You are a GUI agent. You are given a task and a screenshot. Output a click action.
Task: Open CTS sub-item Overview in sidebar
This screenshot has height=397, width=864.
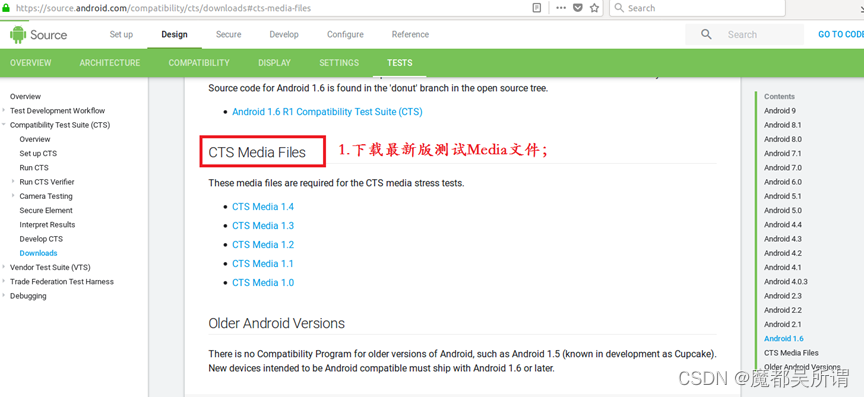[35, 139]
